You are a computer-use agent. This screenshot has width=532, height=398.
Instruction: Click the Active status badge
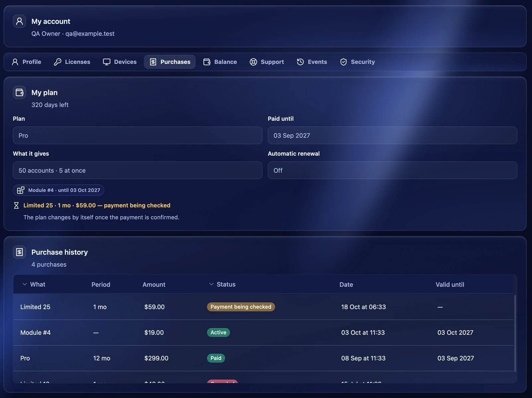[218, 332]
